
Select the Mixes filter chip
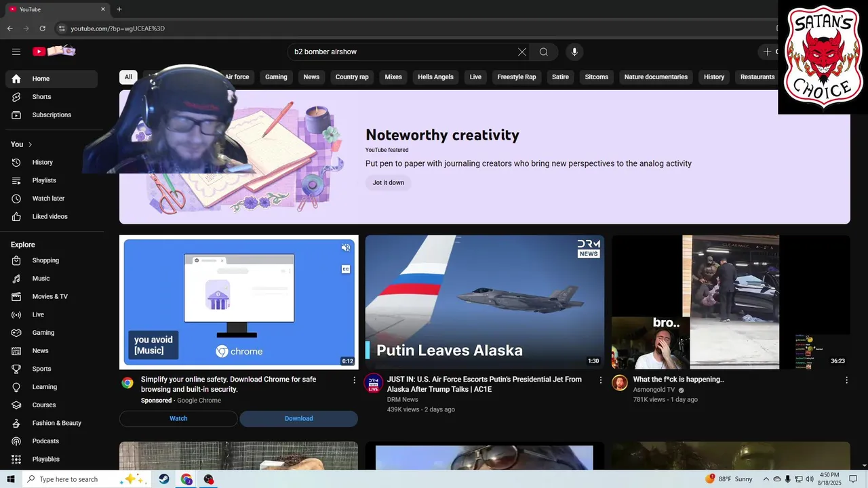click(x=393, y=77)
